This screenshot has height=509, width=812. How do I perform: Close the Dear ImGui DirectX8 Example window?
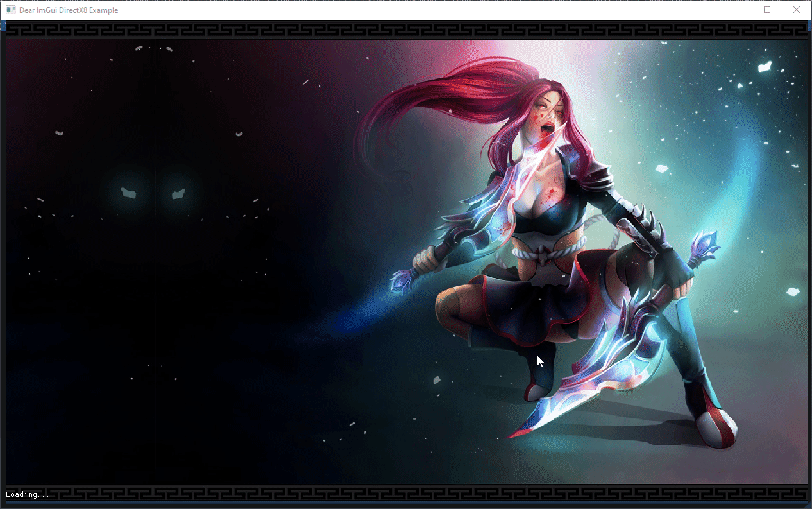click(797, 10)
